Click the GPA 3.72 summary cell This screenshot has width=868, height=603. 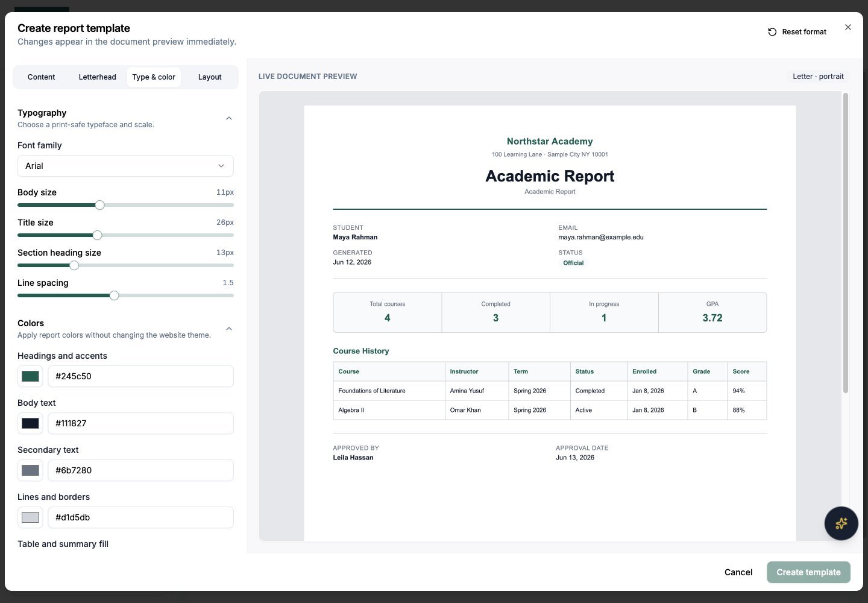point(712,312)
